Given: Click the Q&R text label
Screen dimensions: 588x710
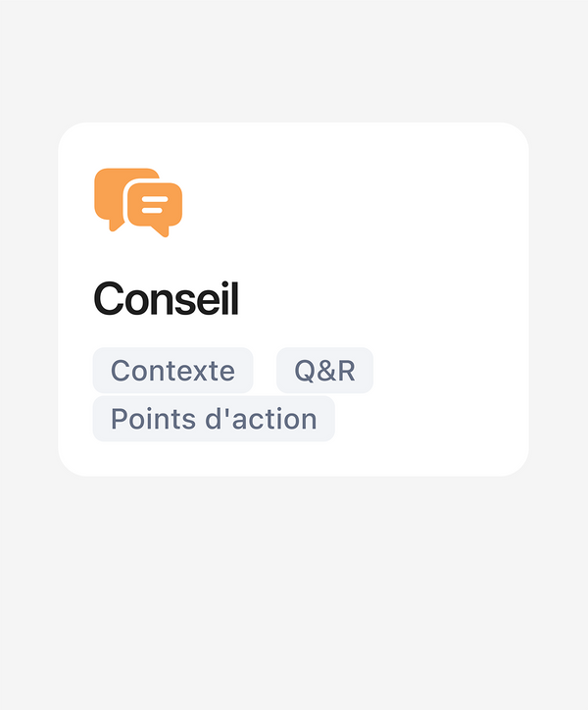Looking at the screenshot, I should point(324,371).
